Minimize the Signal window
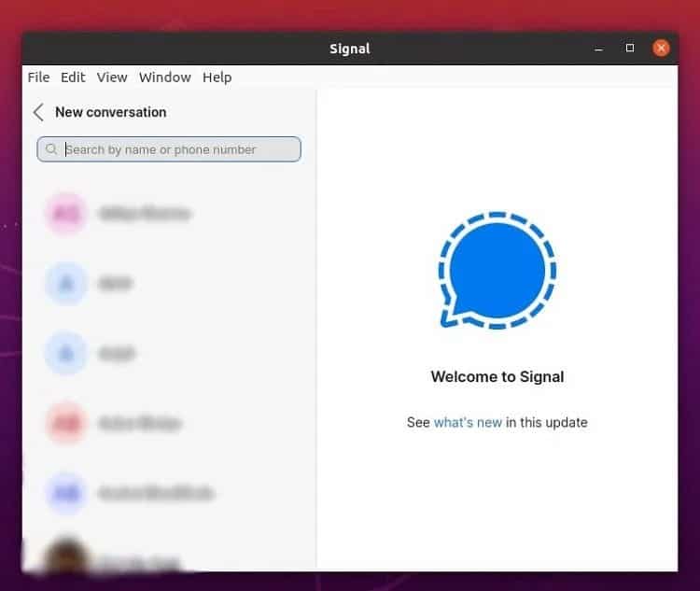This screenshot has height=591, width=700. point(598,49)
